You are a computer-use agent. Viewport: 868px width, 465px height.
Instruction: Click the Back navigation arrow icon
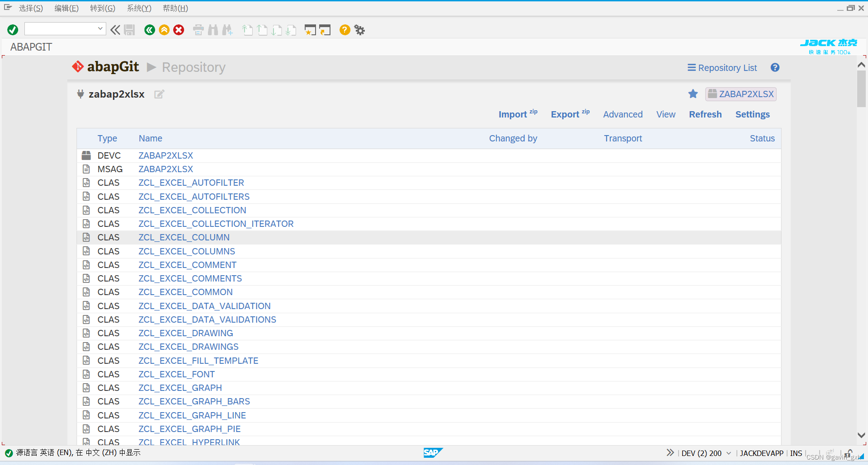pyautogui.click(x=150, y=29)
